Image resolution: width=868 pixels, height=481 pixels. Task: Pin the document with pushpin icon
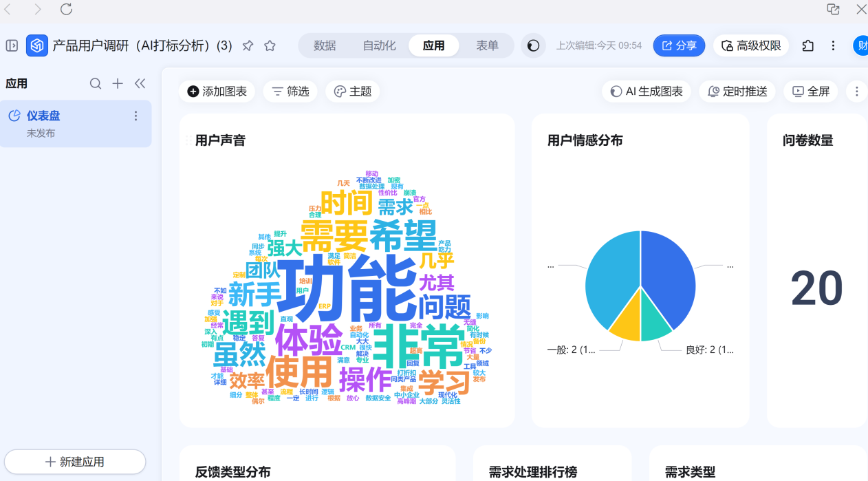coord(248,45)
